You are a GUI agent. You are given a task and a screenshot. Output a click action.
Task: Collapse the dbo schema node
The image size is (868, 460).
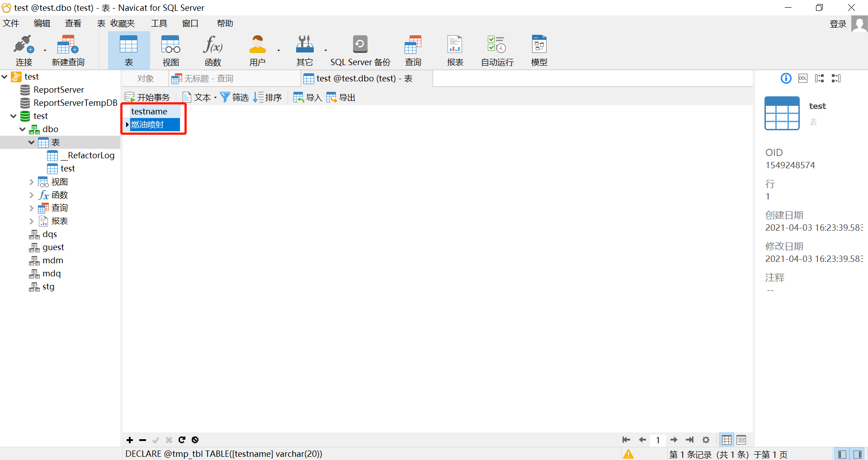pyautogui.click(x=22, y=129)
